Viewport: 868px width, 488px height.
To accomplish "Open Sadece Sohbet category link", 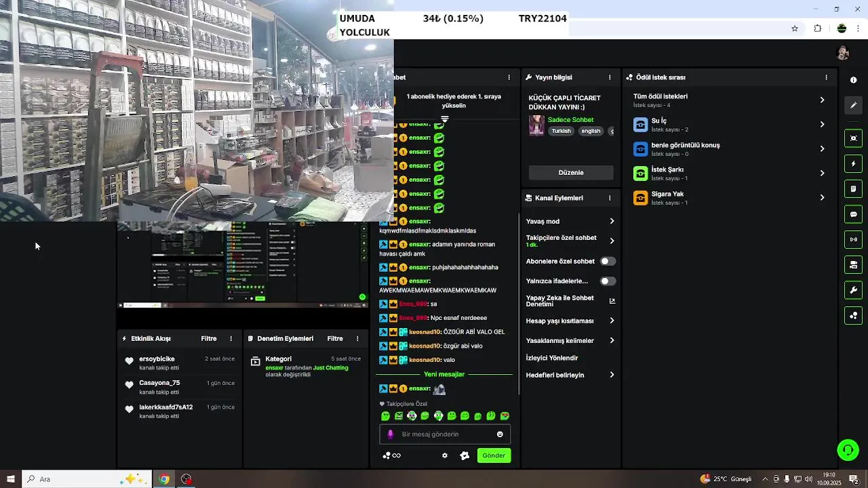I will (570, 120).
